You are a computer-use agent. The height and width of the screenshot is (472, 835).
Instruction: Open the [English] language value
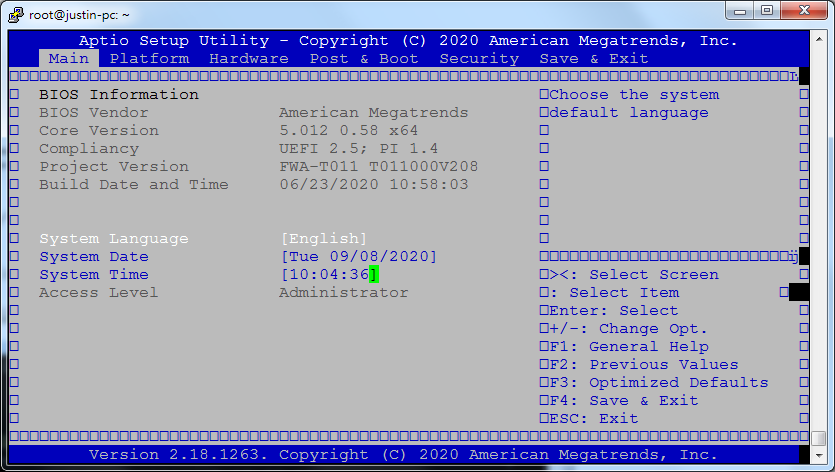[x=323, y=239]
